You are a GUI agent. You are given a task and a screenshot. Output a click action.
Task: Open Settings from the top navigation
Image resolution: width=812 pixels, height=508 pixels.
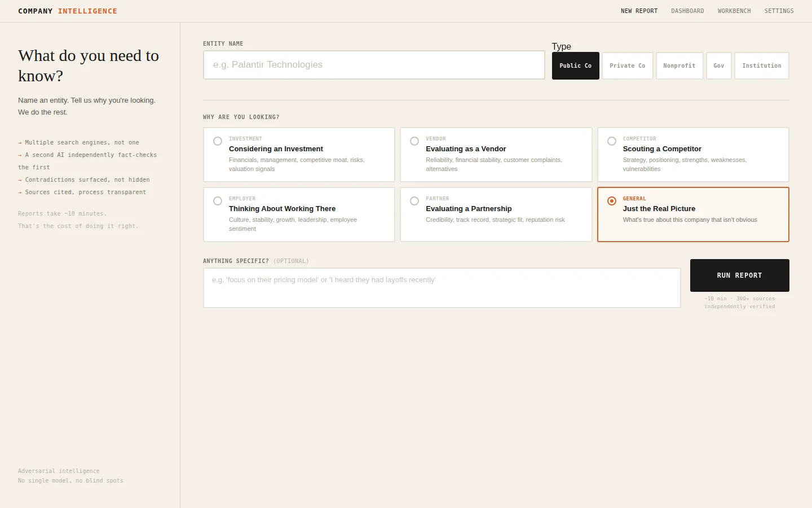(x=779, y=11)
